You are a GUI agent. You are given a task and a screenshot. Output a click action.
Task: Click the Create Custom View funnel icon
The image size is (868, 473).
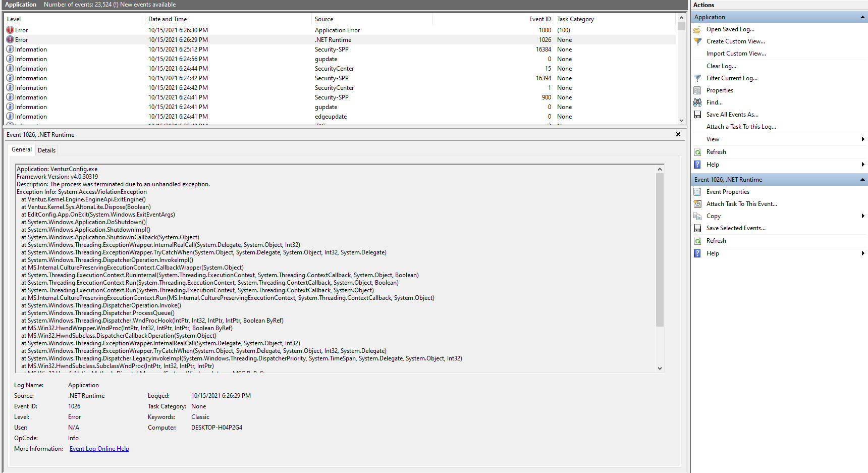pos(697,42)
